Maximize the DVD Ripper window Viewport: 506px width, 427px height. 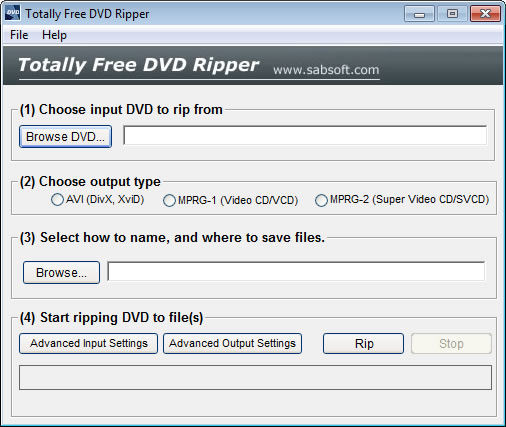coord(452,14)
